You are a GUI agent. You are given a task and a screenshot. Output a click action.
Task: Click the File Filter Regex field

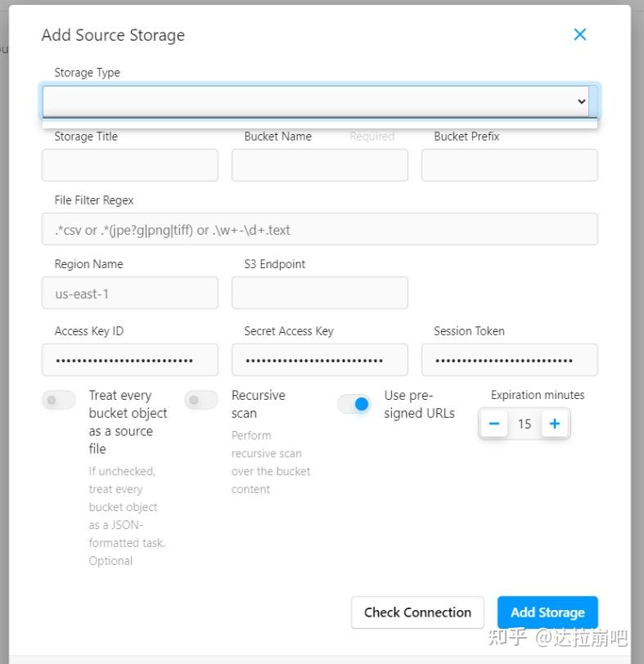tap(320, 230)
